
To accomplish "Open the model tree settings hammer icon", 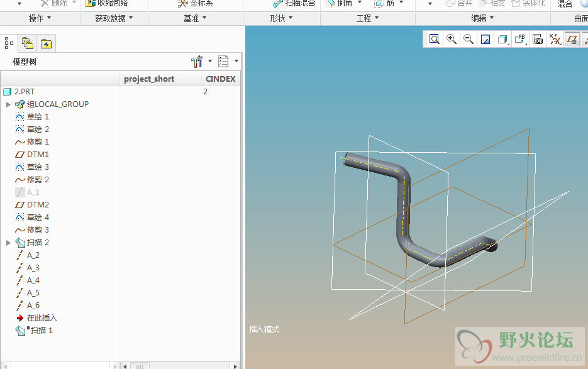I will (197, 61).
